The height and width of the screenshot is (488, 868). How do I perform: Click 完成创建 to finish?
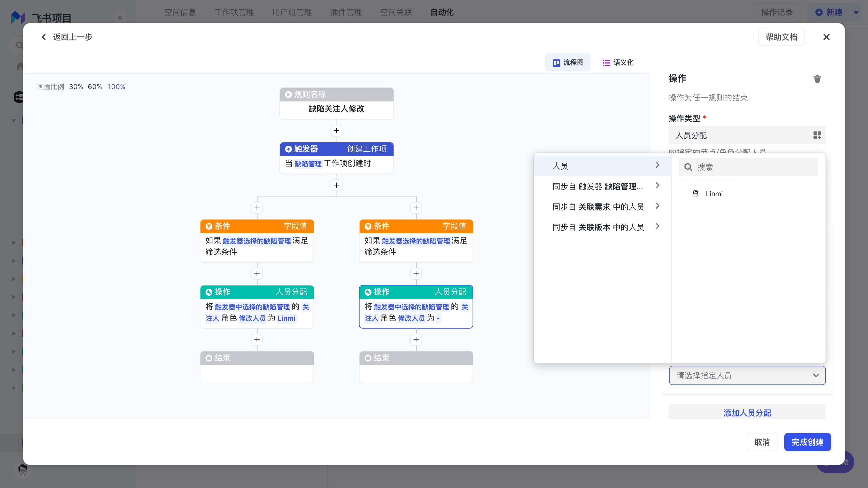tap(807, 442)
